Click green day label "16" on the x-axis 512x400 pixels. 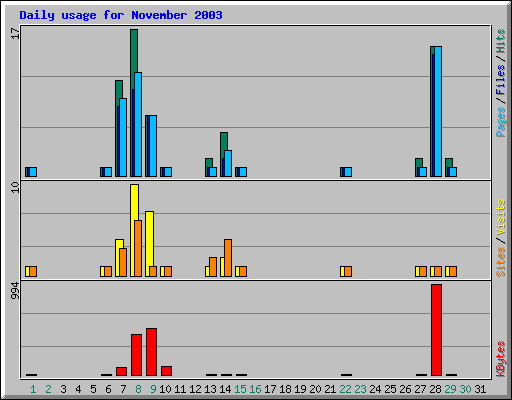(255, 389)
